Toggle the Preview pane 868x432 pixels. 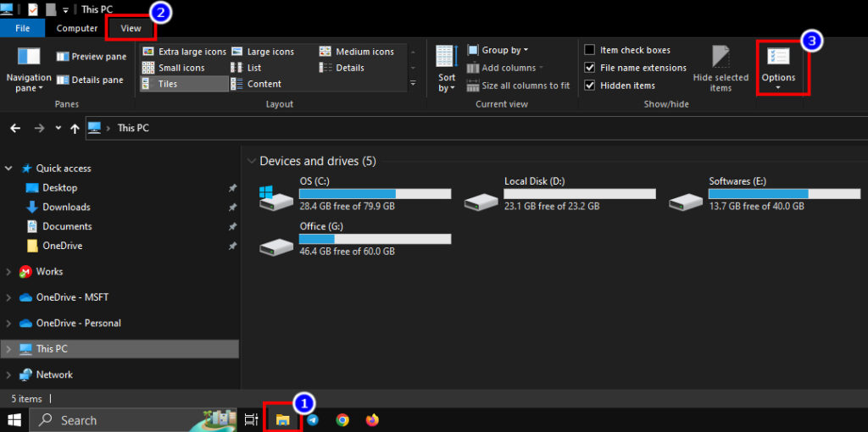coord(91,57)
